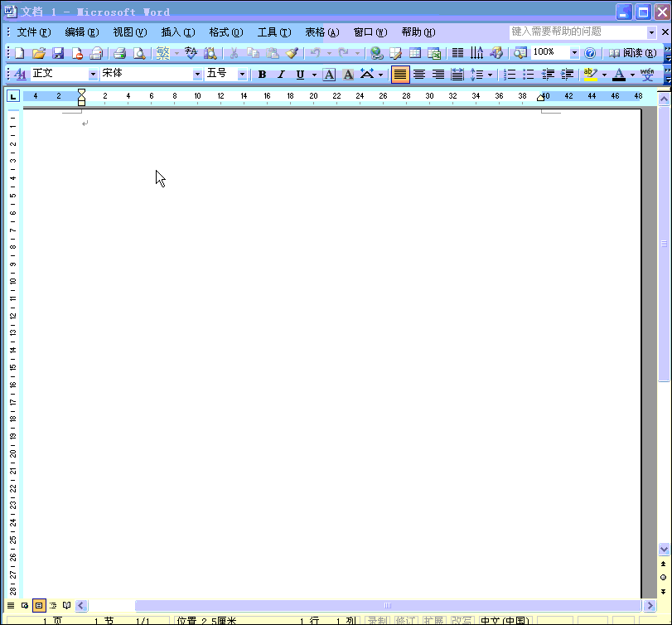Screen dimensions: 672x625
Task: Open the 帮助(H) menu
Action: tap(418, 32)
